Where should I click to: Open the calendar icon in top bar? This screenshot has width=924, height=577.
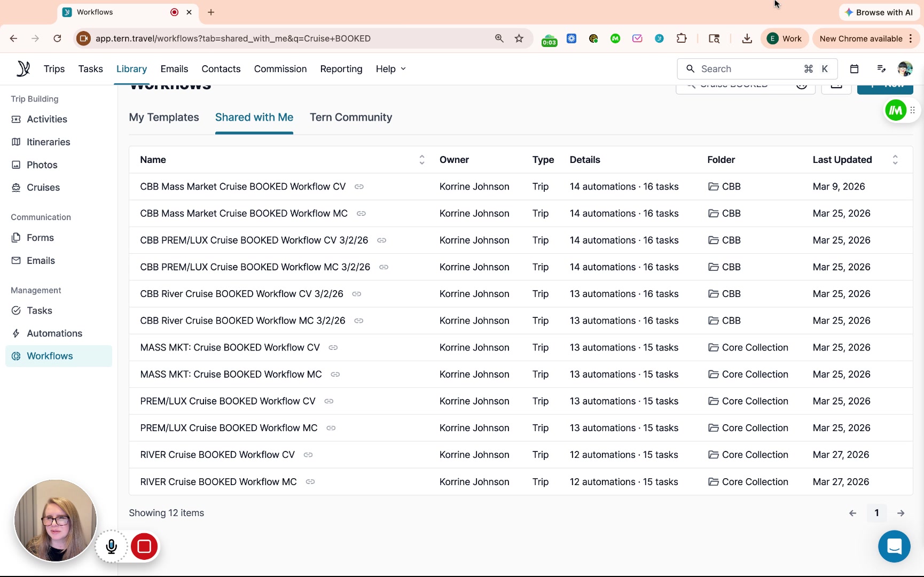pos(854,69)
